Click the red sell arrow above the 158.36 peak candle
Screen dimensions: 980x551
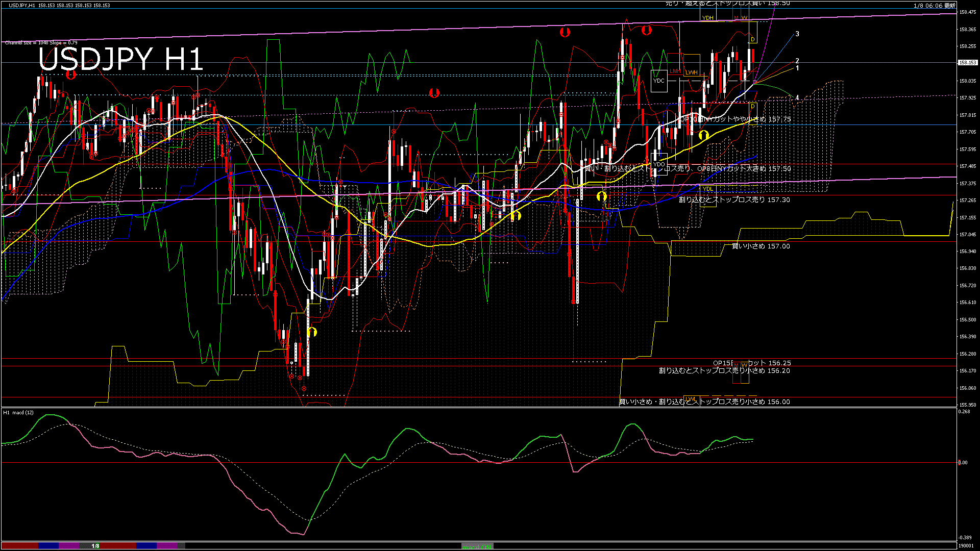point(647,31)
